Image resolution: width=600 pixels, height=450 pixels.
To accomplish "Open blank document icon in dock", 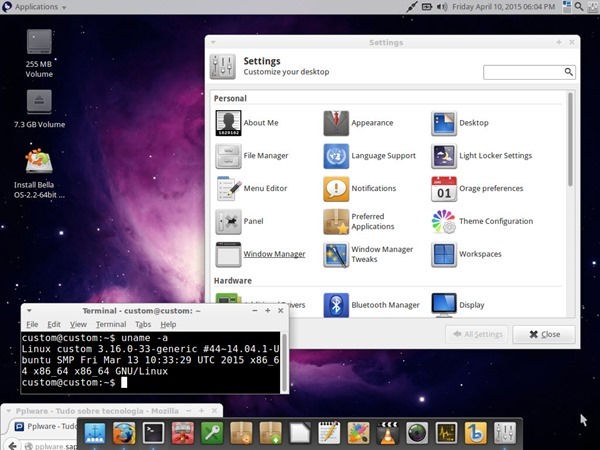I will click(300, 433).
